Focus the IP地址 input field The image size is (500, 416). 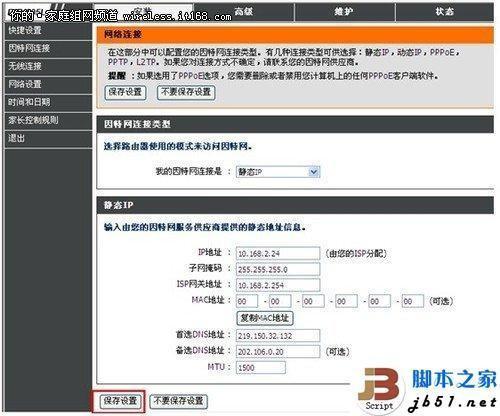278,254
